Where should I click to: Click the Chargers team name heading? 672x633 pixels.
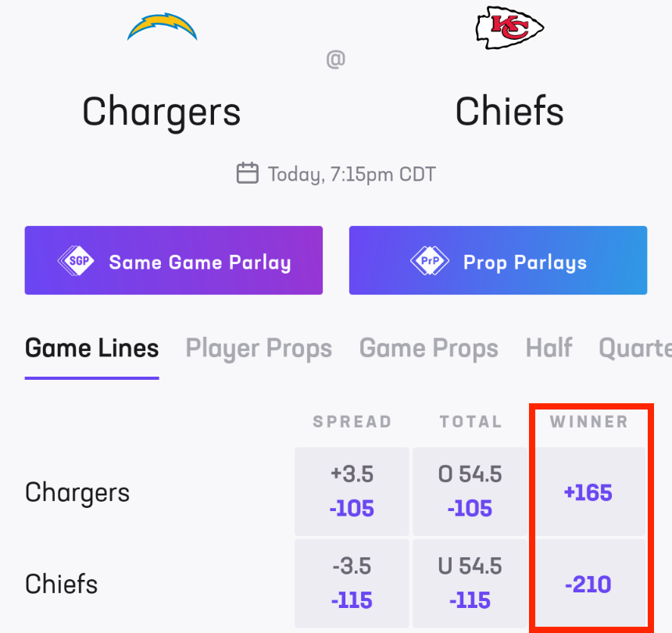coord(162,111)
